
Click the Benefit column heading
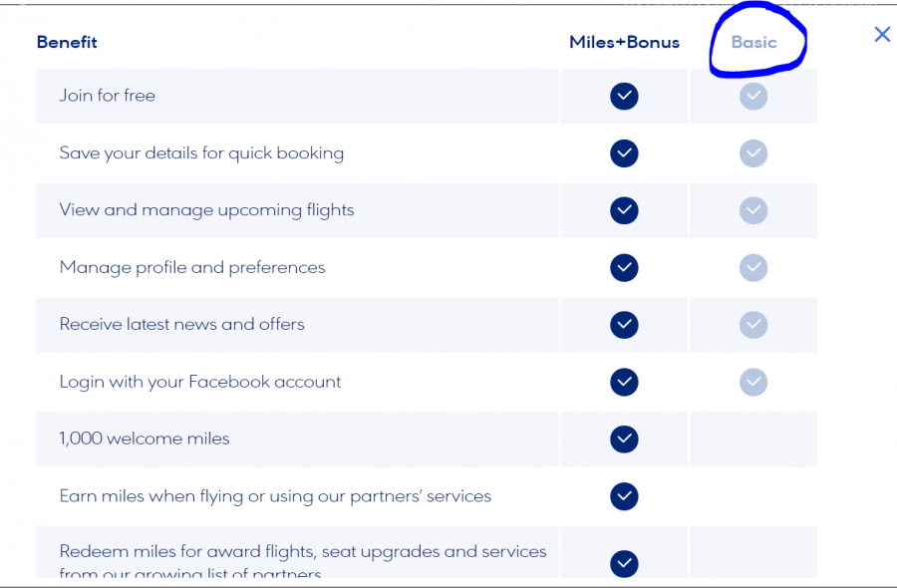(x=67, y=42)
